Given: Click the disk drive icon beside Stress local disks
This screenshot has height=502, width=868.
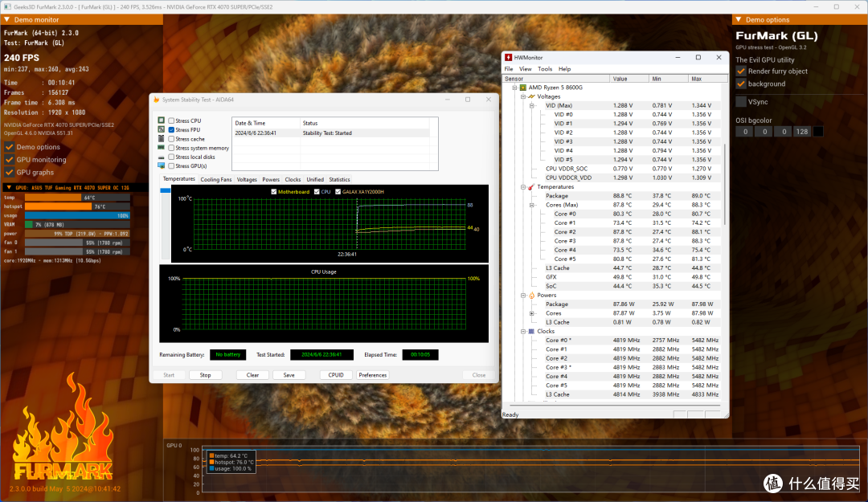Looking at the screenshot, I should [x=161, y=157].
